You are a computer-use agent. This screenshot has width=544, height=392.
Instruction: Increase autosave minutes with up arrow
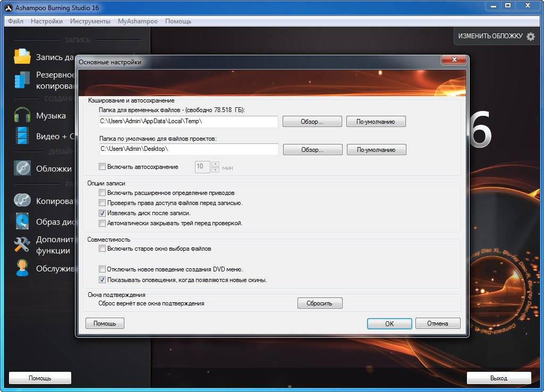tap(216, 164)
